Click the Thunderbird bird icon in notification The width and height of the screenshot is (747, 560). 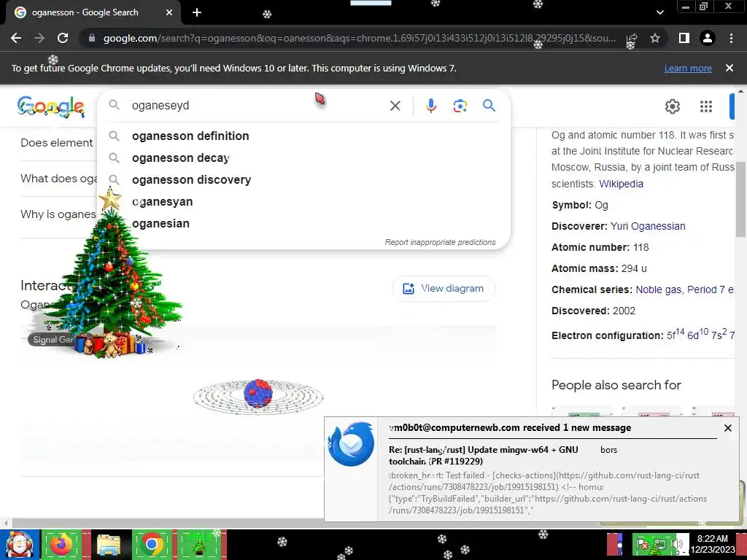tap(352, 444)
